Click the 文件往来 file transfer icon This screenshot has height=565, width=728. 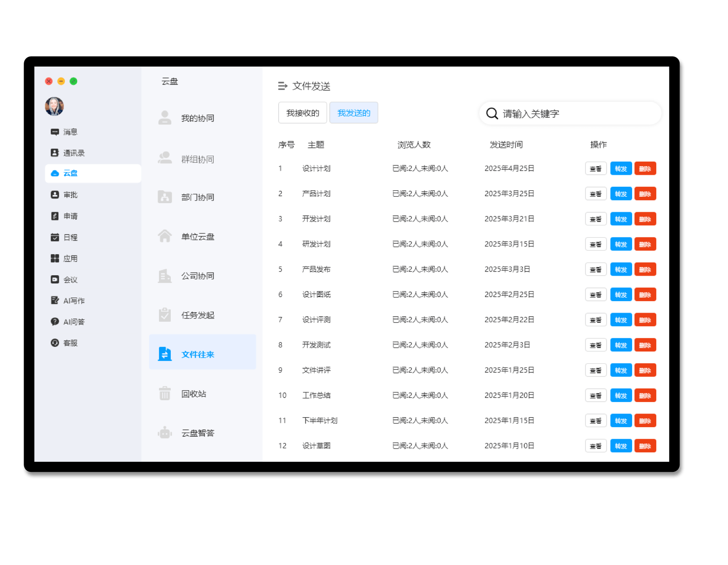pyautogui.click(x=165, y=354)
